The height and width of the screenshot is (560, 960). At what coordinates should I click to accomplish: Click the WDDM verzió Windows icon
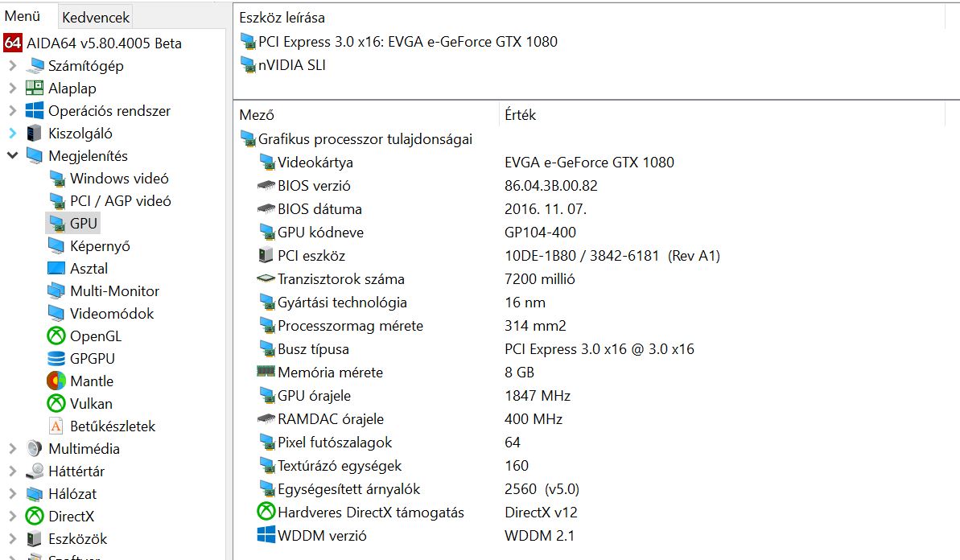tap(266, 534)
